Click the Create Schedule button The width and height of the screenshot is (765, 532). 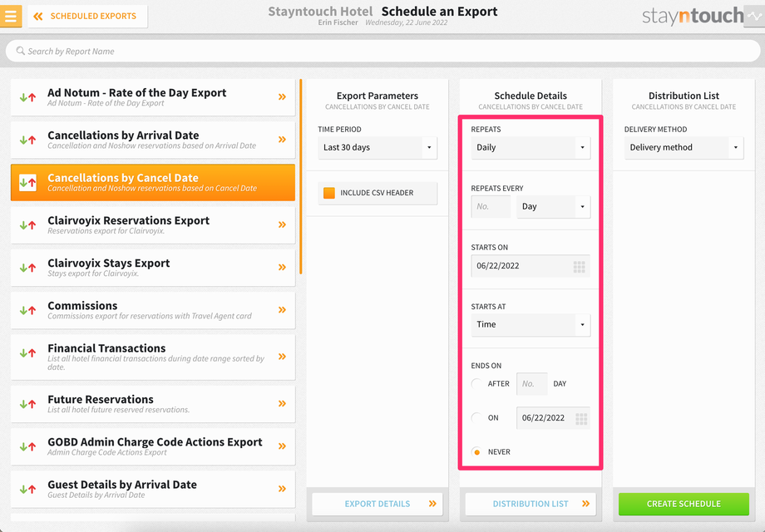684,504
